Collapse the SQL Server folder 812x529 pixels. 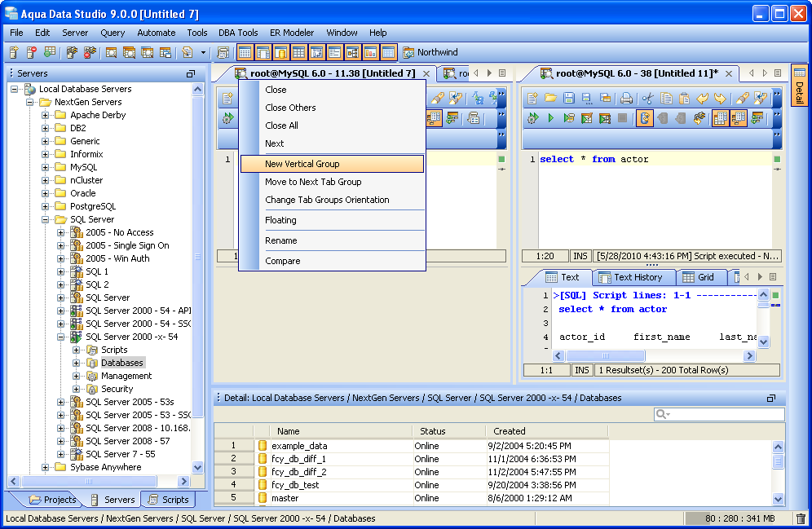tap(46, 219)
